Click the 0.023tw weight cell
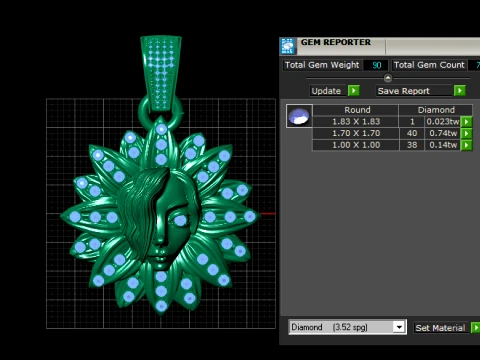Screen dimensions: 480x360 click(443, 122)
